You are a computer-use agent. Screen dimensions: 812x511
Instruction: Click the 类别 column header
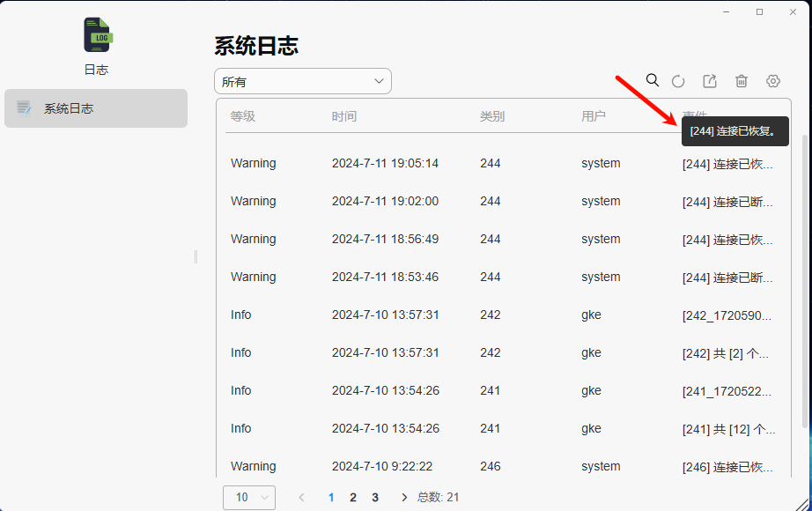[x=492, y=116]
